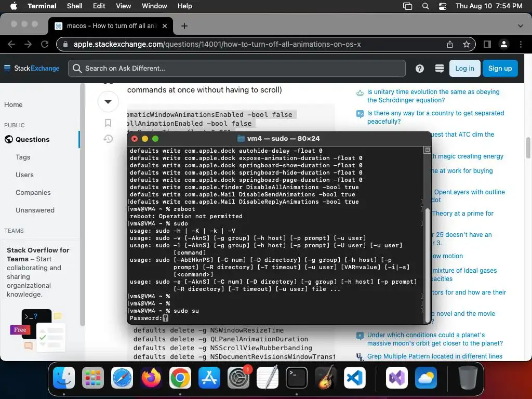The image size is (532, 399).
Task: Open App Store from the Dock
Action: pos(209,378)
